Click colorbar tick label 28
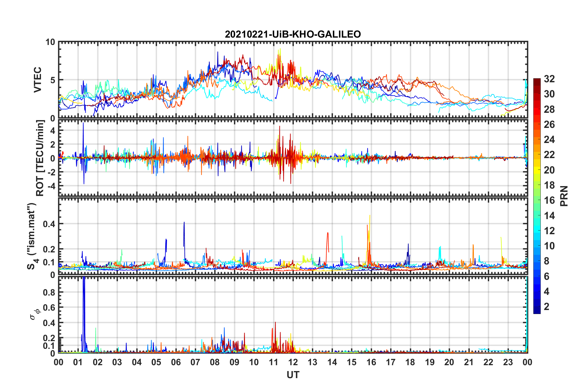 tap(549, 109)
